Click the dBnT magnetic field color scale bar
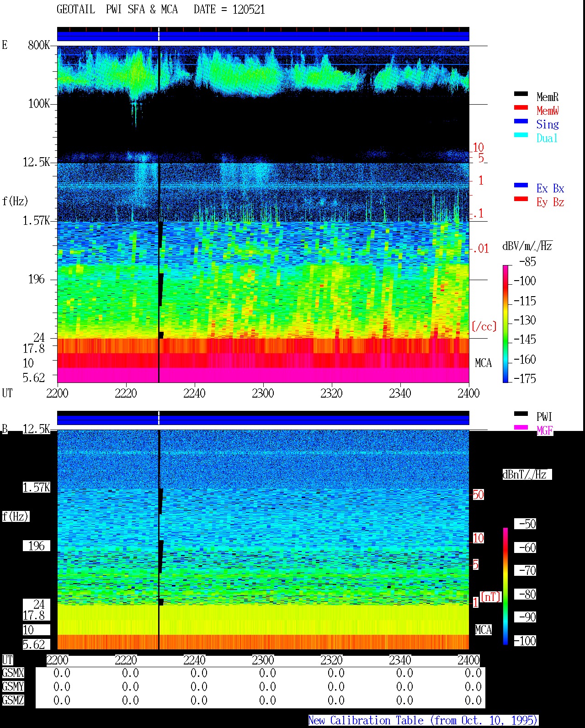 pyautogui.click(x=505, y=586)
